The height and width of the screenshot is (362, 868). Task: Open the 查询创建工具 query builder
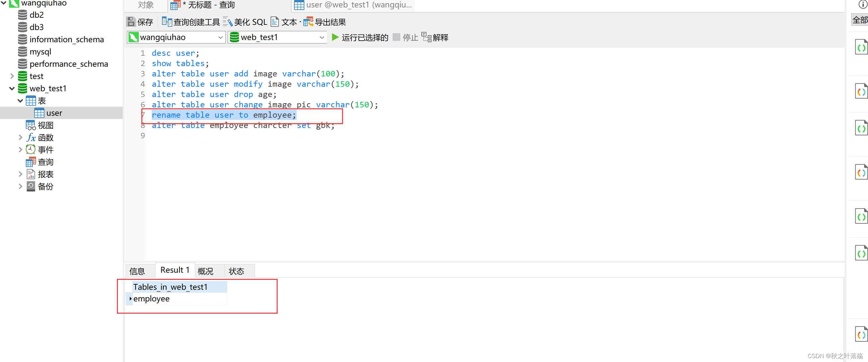(191, 22)
